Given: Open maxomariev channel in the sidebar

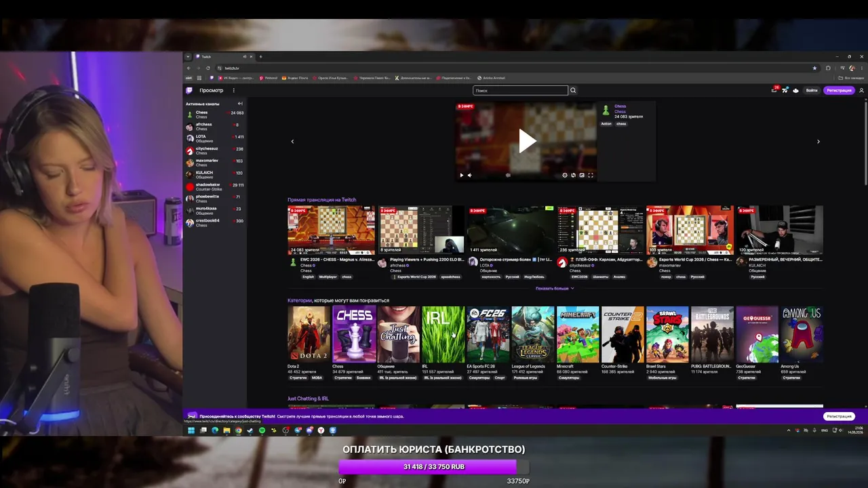Looking at the screenshot, I should click(x=214, y=163).
